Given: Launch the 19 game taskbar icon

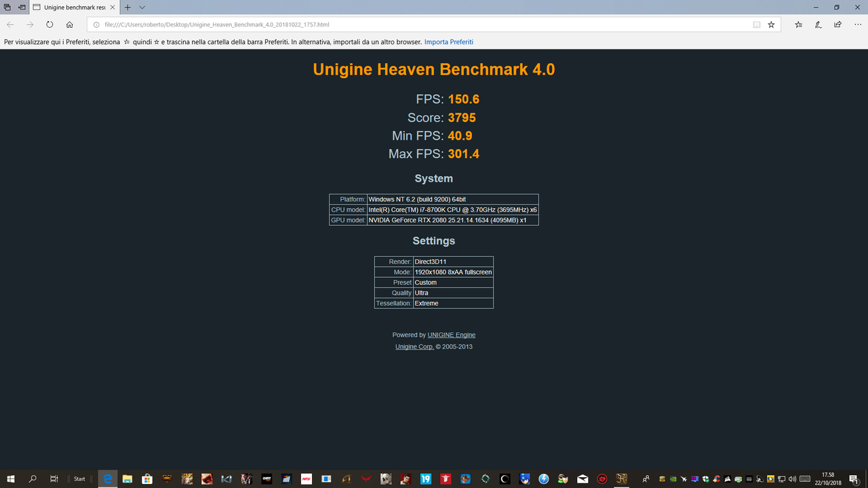Looking at the screenshot, I should pos(425,479).
